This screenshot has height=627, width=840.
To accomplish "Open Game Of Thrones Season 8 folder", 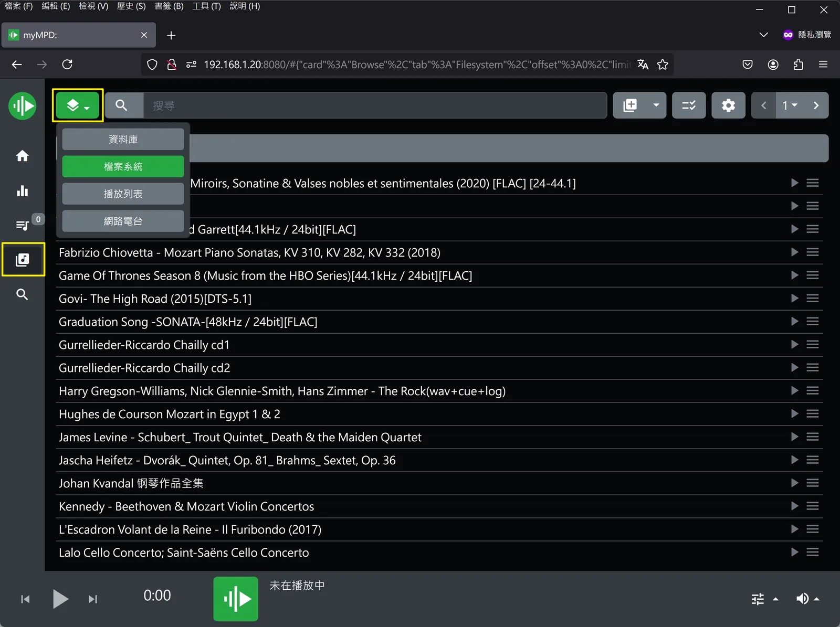I will 265,275.
